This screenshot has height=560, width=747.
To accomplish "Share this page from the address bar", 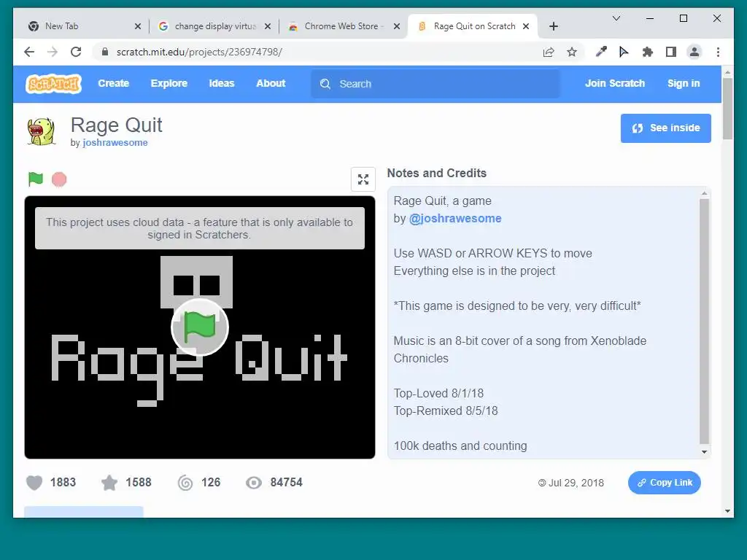I will point(549,52).
